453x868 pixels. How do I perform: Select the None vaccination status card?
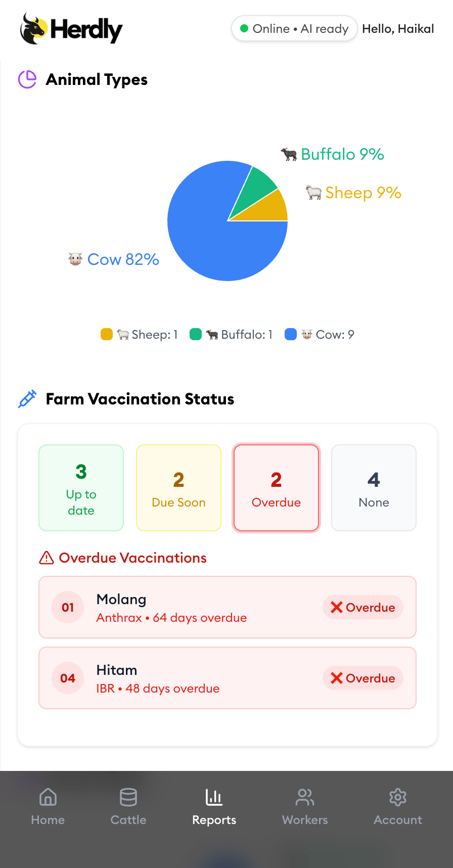(x=374, y=488)
